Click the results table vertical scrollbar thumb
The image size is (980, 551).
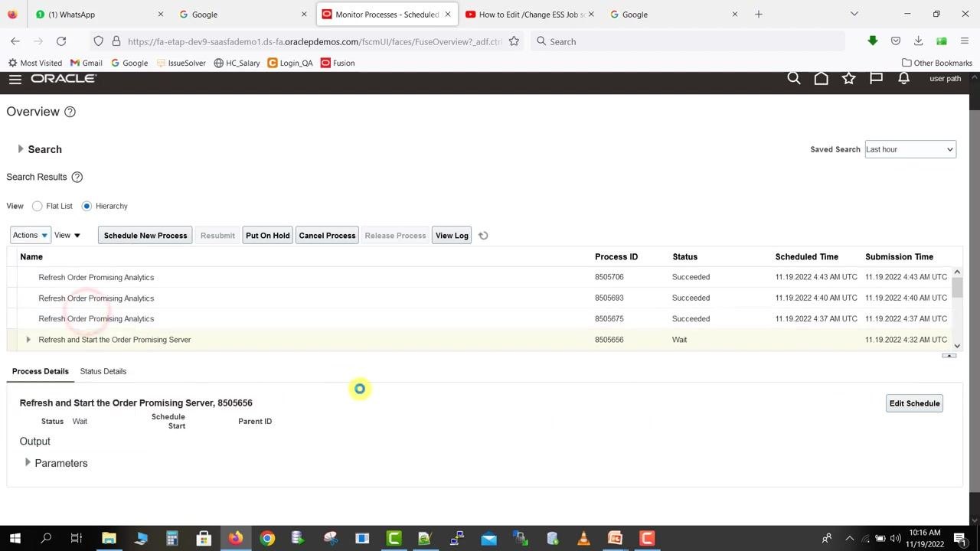pyautogui.click(x=957, y=288)
